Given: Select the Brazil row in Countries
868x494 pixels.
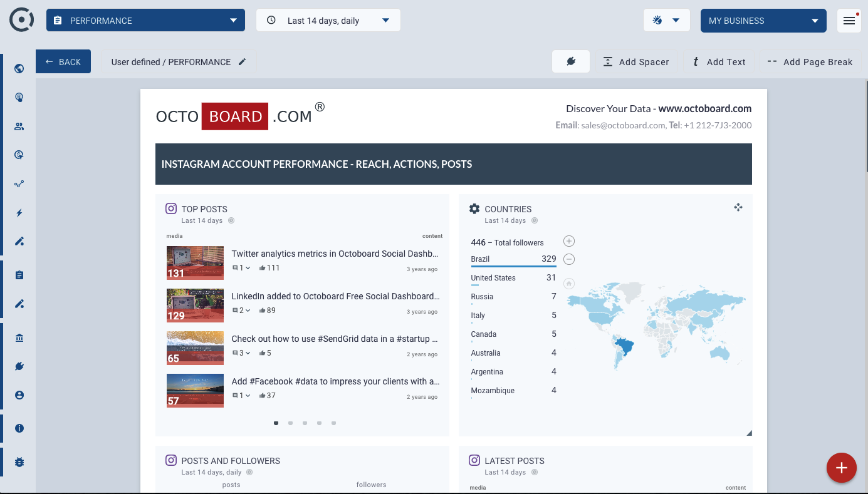Looking at the screenshot, I should (x=513, y=259).
